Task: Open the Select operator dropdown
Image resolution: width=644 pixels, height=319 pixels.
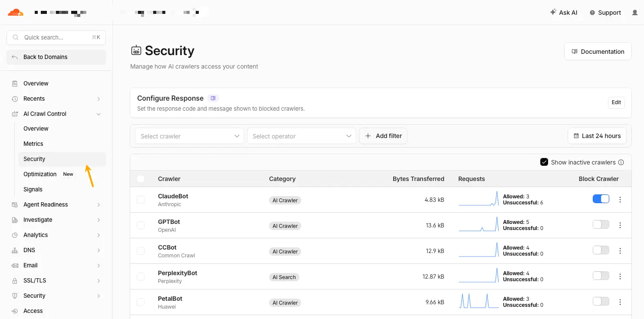Action: 302,136
